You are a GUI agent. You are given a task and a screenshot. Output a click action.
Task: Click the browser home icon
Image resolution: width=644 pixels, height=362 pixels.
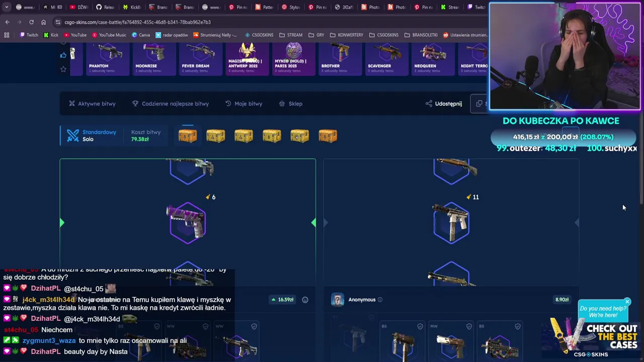(x=43, y=22)
